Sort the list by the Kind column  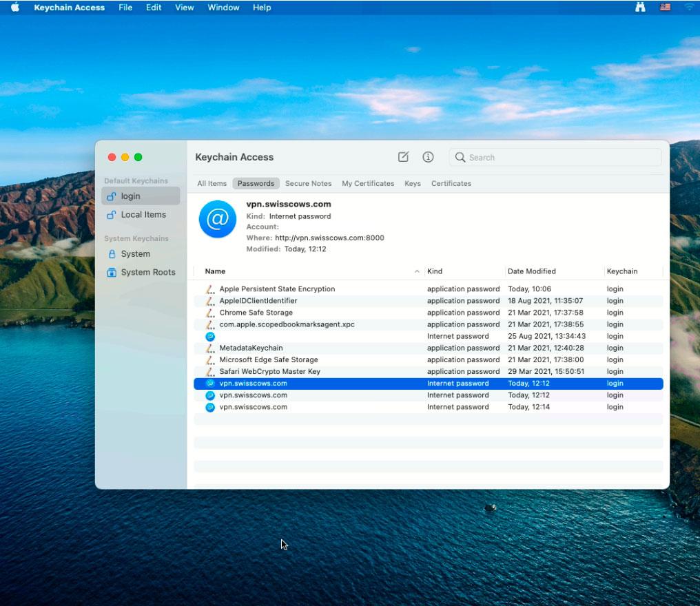coord(435,271)
